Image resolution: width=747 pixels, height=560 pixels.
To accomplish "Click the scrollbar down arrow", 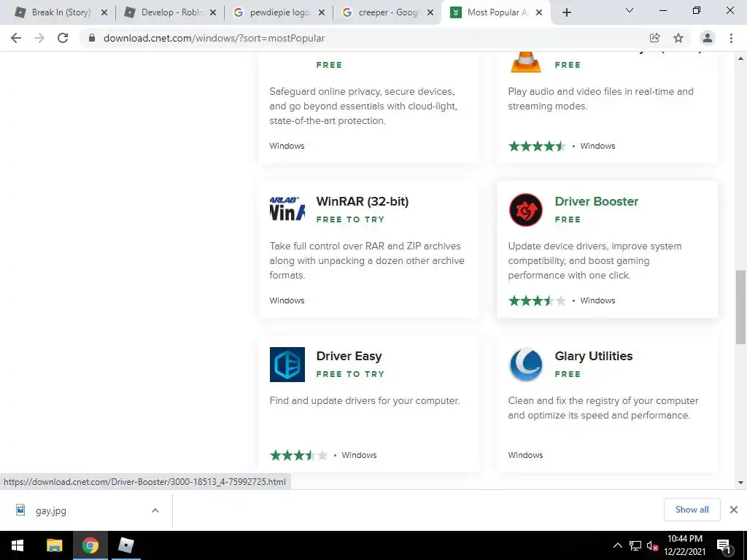I will (740, 483).
